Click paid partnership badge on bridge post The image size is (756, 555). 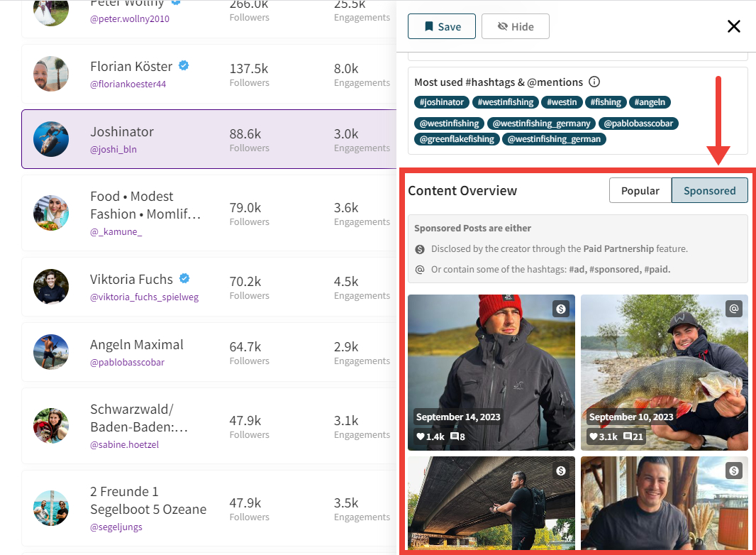(561, 471)
